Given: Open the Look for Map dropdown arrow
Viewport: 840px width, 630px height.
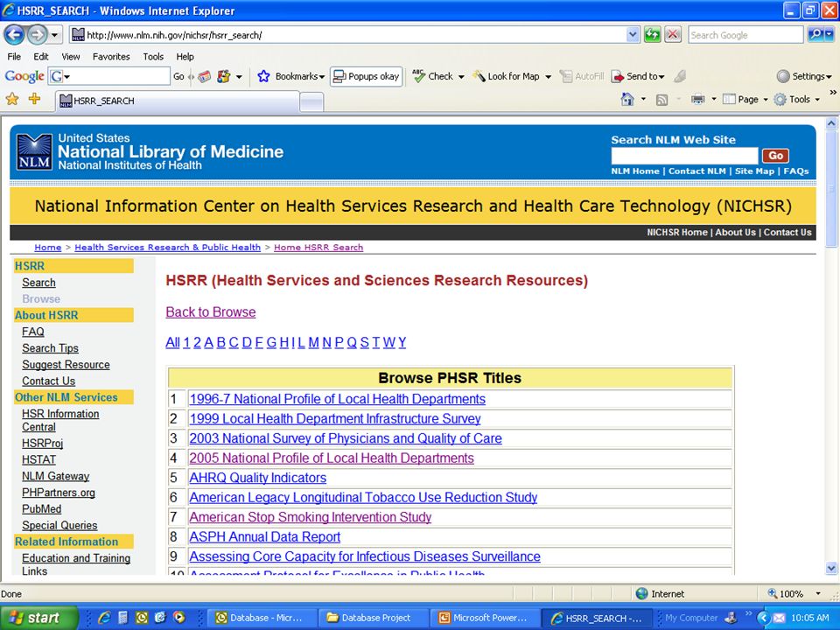Looking at the screenshot, I should (548, 77).
